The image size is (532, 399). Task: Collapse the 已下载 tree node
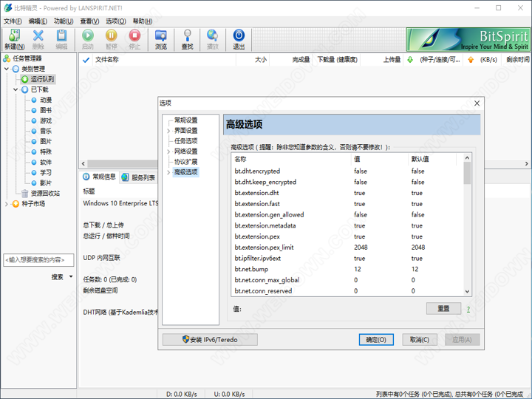pyautogui.click(x=16, y=89)
